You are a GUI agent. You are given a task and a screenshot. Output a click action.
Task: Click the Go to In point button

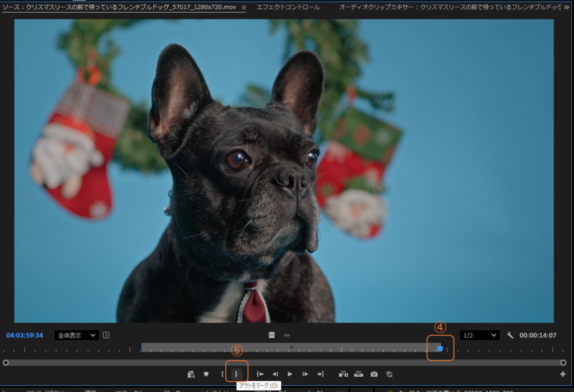260,374
